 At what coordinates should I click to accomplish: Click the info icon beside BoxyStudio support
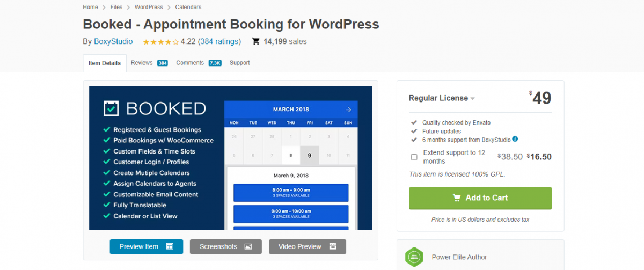(515, 139)
